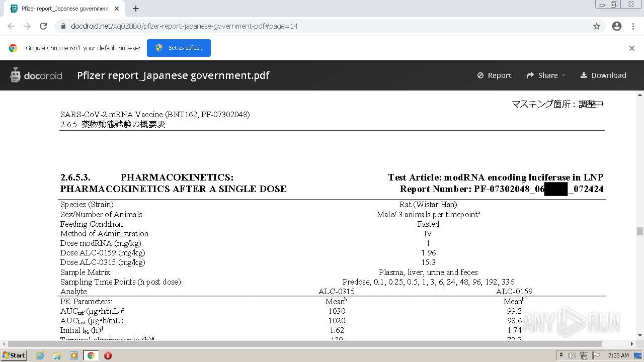Click the vertical scrollbar up arrow
644x362 pixels.
tap(640, 95)
